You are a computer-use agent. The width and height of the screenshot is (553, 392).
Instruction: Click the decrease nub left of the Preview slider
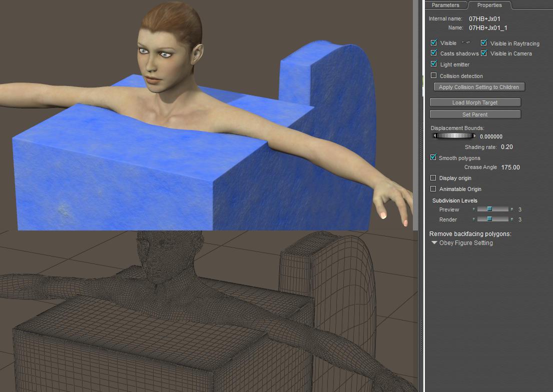click(x=474, y=209)
